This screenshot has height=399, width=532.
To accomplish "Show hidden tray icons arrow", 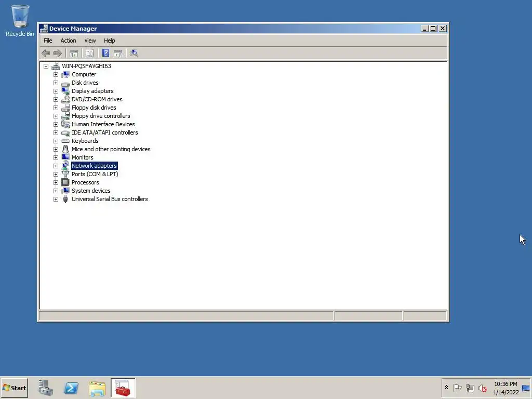I will pyautogui.click(x=446, y=388).
